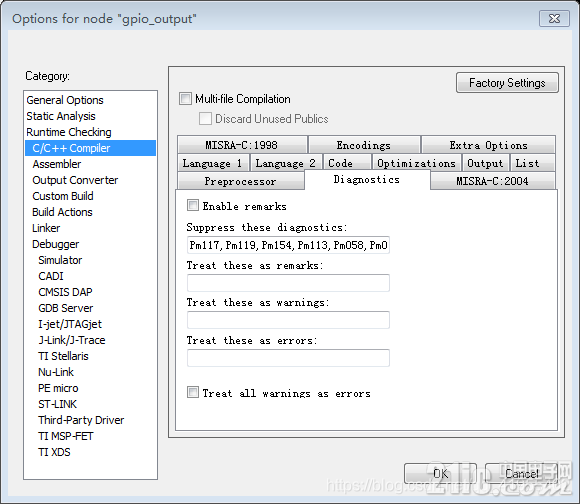Select ST-LINK debugger driver
580x504 pixels.
(57, 404)
